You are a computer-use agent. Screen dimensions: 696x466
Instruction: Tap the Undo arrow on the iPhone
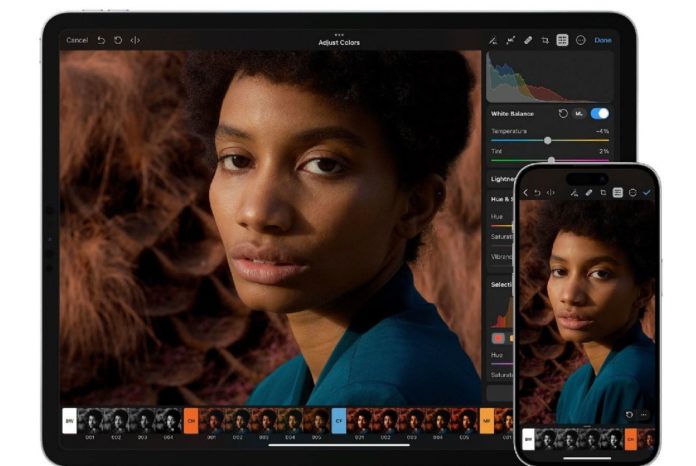point(538,193)
